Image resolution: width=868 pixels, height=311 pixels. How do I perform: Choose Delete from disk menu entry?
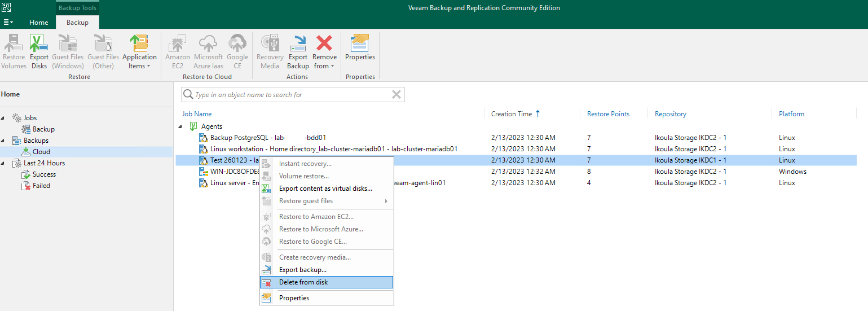(x=326, y=282)
